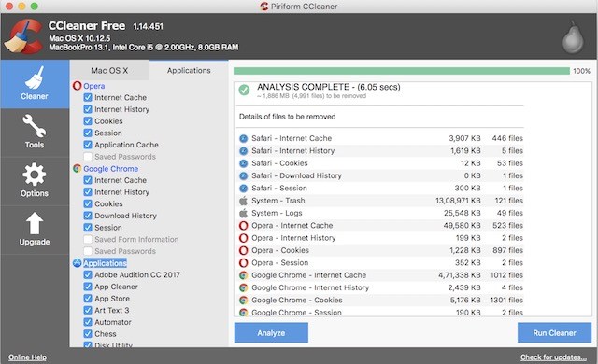
Task: Click the Google Chrome icon in the left tree
Action: (x=77, y=168)
